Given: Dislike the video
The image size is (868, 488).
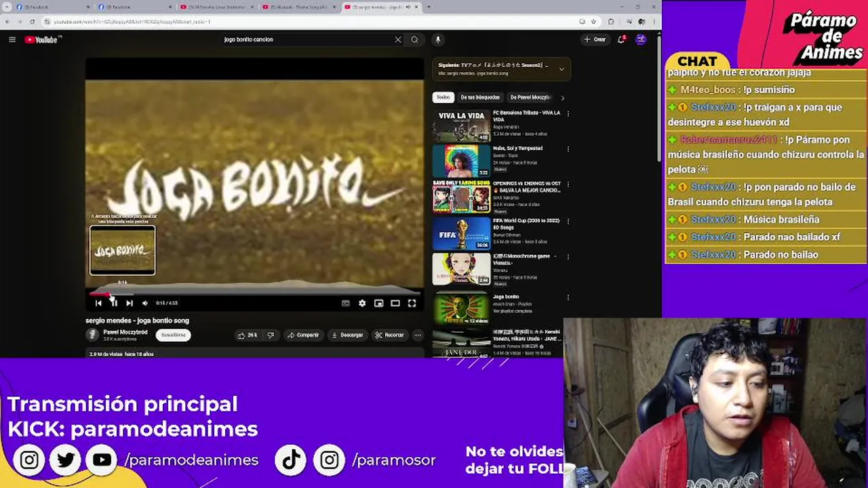Looking at the screenshot, I should coord(271,335).
